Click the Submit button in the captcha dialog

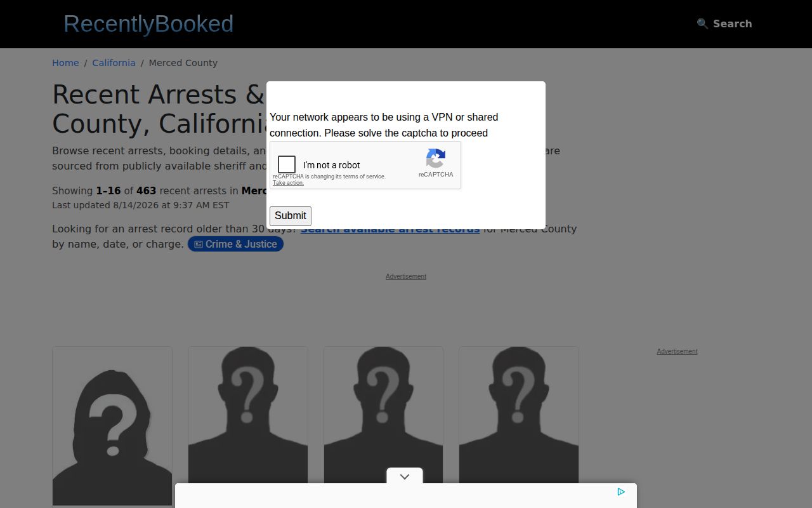291,216
